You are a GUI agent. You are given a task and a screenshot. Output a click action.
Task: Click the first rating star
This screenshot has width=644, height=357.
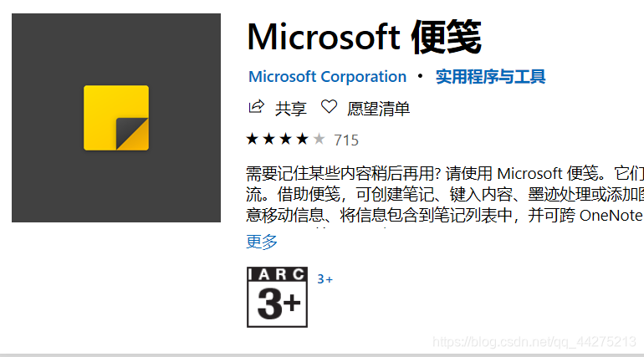(x=253, y=139)
